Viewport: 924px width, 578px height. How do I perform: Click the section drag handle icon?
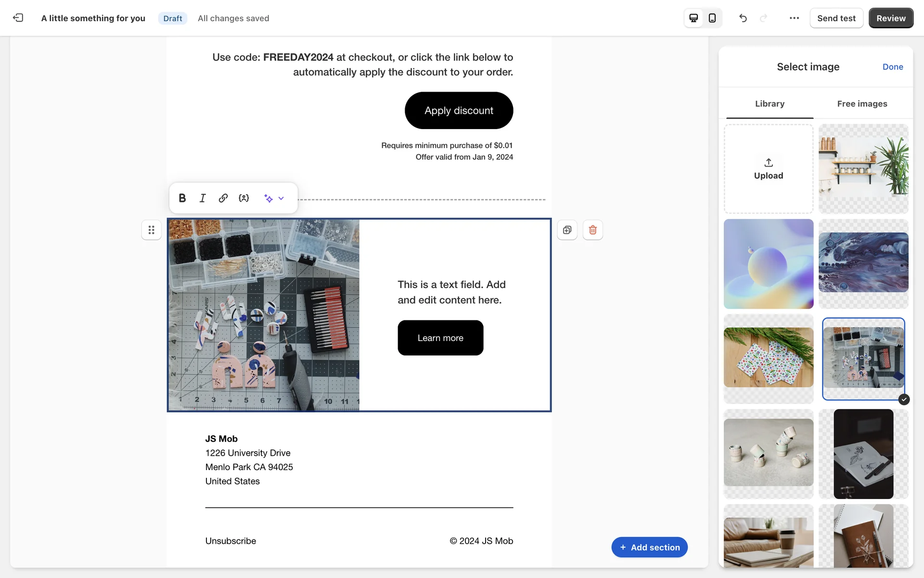click(151, 230)
